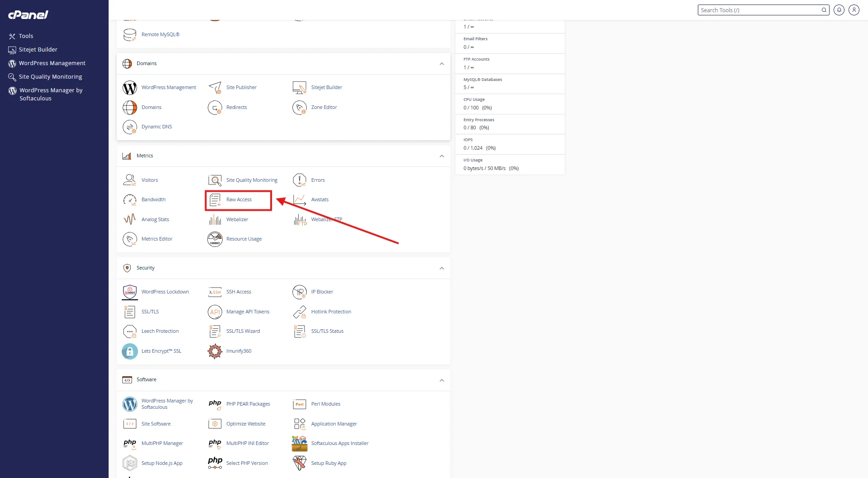Collapse the Security section

click(442, 268)
